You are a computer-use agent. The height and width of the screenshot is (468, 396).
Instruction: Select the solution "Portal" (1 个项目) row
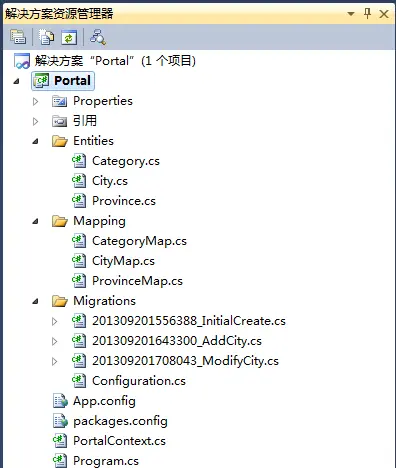(x=115, y=61)
